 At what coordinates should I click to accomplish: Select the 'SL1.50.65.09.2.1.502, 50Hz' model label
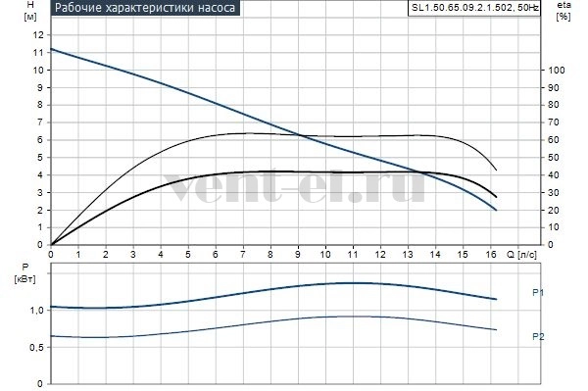click(474, 8)
